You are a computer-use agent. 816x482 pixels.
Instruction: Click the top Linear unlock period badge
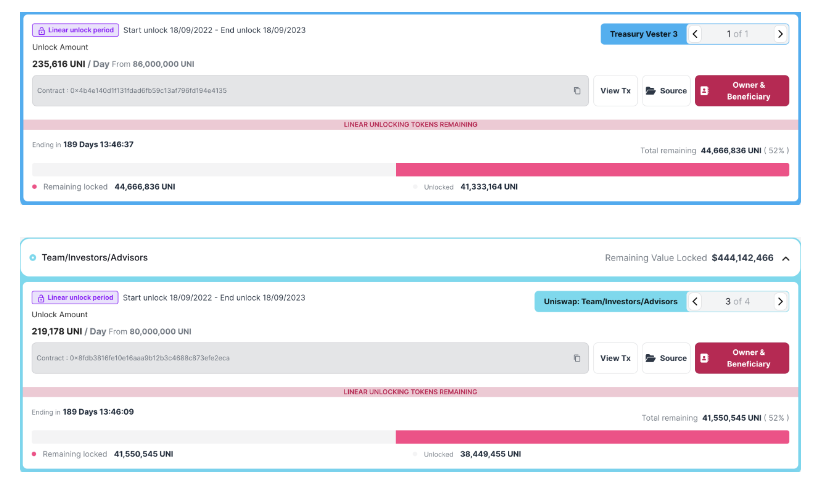tap(75, 30)
